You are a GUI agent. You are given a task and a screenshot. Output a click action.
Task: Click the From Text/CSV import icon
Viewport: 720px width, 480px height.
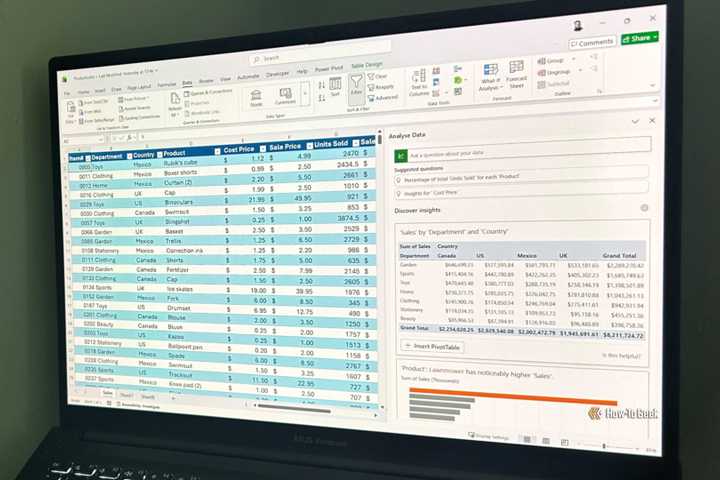point(81,103)
